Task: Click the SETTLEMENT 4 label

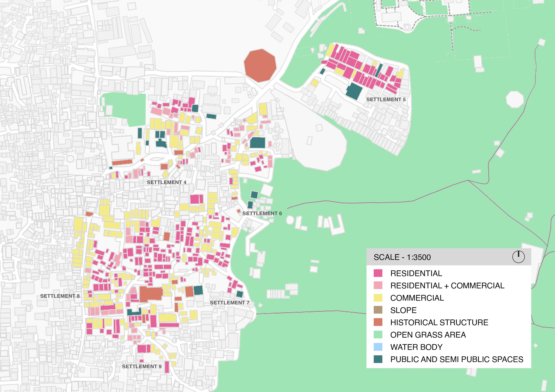Action: [167, 182]
